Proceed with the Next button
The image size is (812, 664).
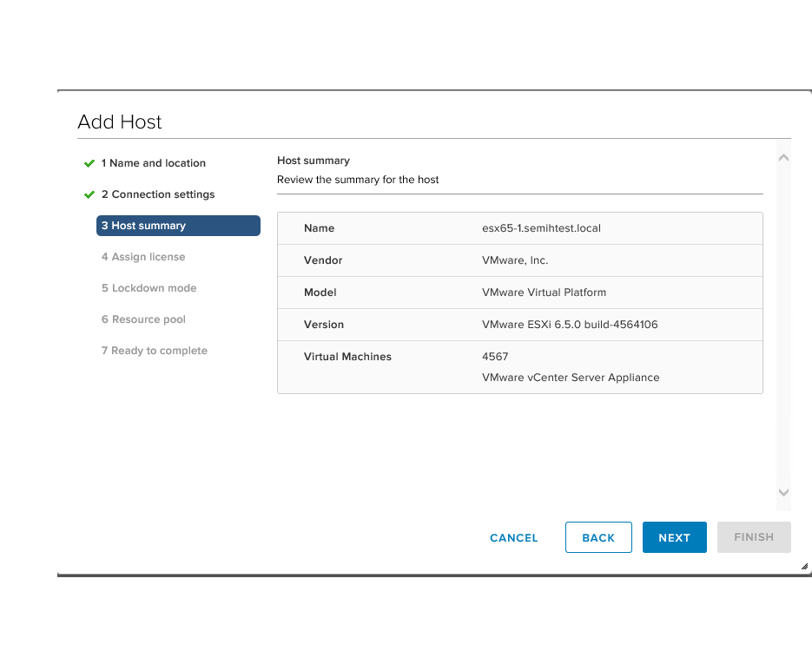click(674, 537)
